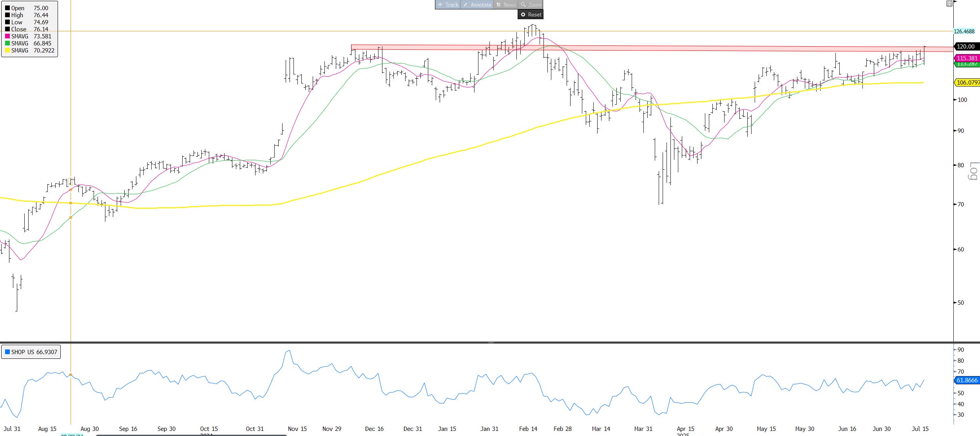Screen dimensions: 980x436
Task: Click the black Close legend square
Action: pyautogui.click(x=7, y=29)
